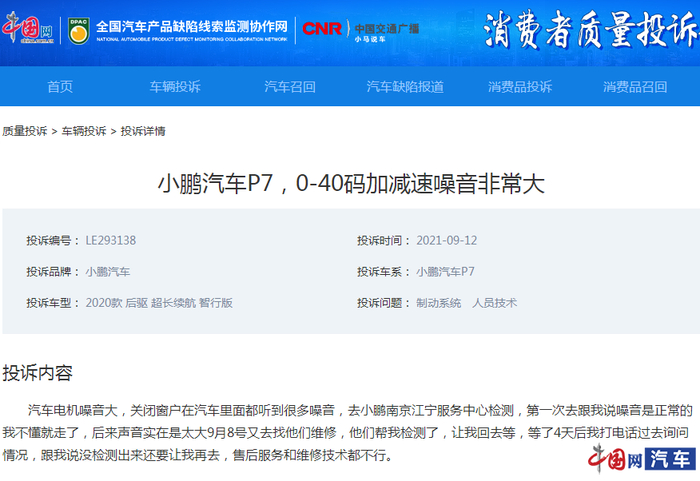Click the DPAC shield logo
700x481 pixels.
point(79,30)
